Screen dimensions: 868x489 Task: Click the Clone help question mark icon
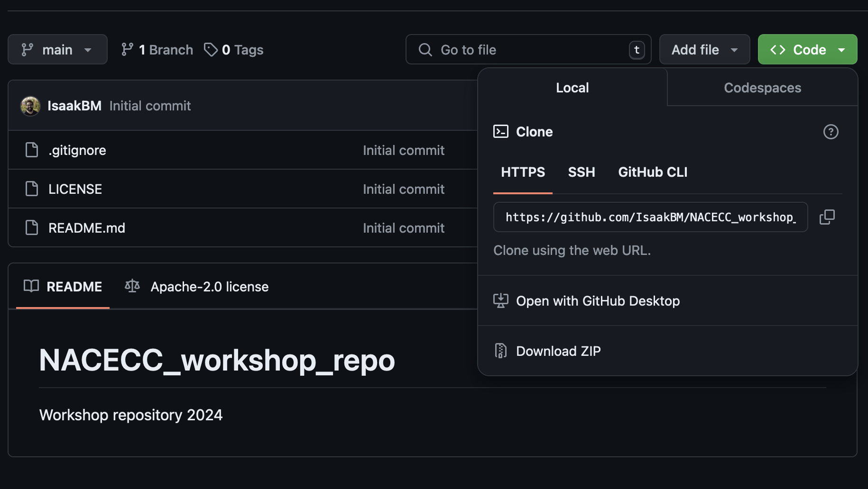click(831, 132)
